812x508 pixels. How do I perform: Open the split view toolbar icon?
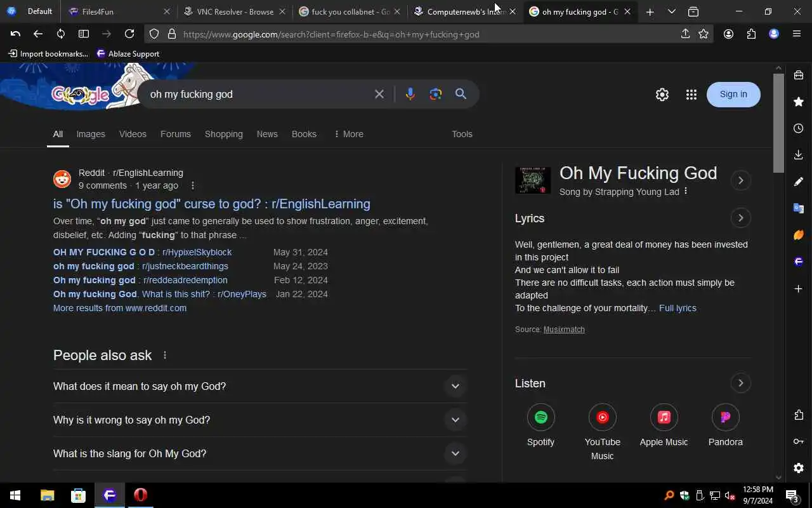[84, 34]
